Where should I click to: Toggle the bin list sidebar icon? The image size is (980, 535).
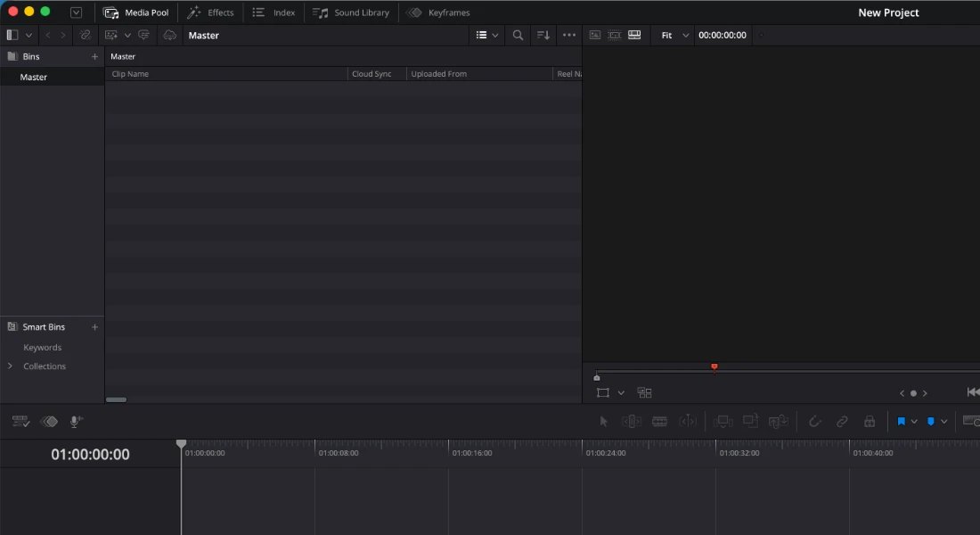(12, 35)
